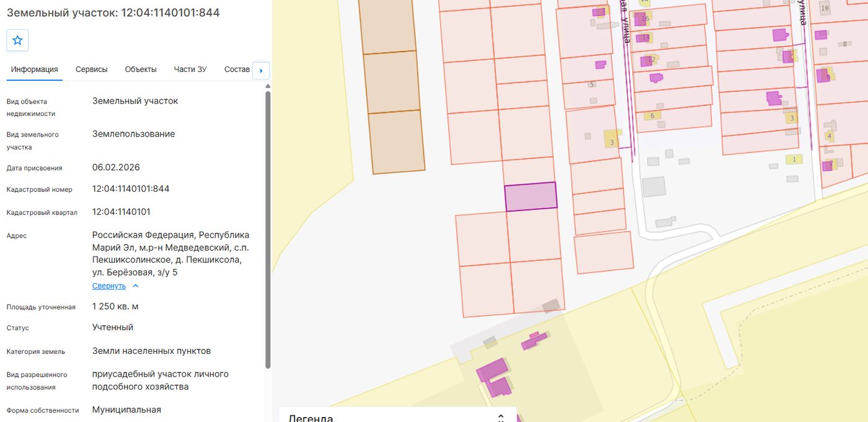The image size is (868, 422).
Task: Go to the Информация tab
Action: (x=35, y=70)
